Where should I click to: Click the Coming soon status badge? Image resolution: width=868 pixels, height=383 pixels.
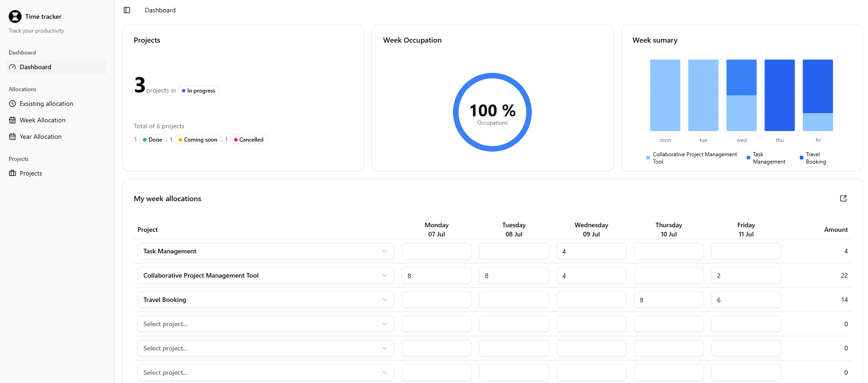[x=198, y=140]
